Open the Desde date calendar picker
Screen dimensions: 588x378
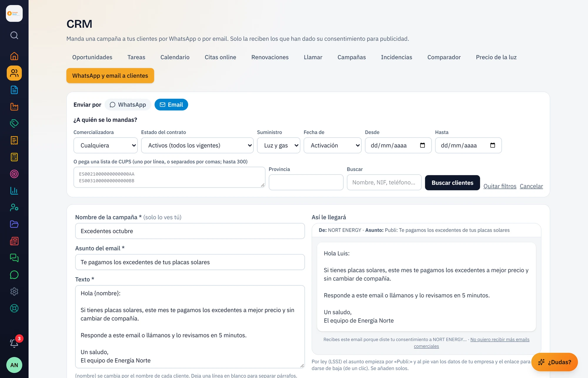422,145
